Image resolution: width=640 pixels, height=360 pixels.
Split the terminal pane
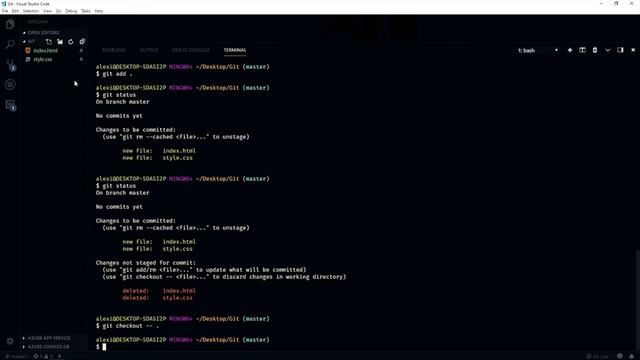pyautogui.click(x=582, y=50)
